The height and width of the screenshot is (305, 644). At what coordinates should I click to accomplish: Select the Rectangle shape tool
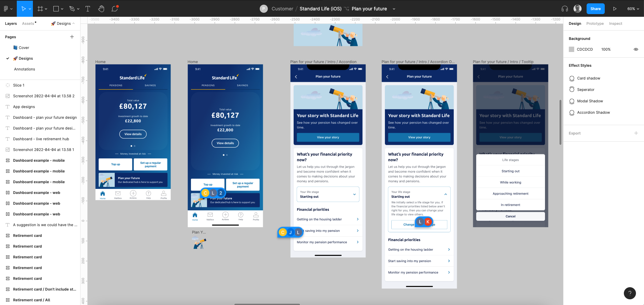(56, 8)
